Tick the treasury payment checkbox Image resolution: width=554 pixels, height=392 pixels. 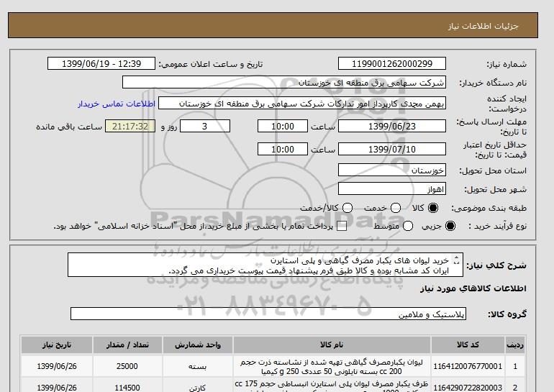pos(342,226)
